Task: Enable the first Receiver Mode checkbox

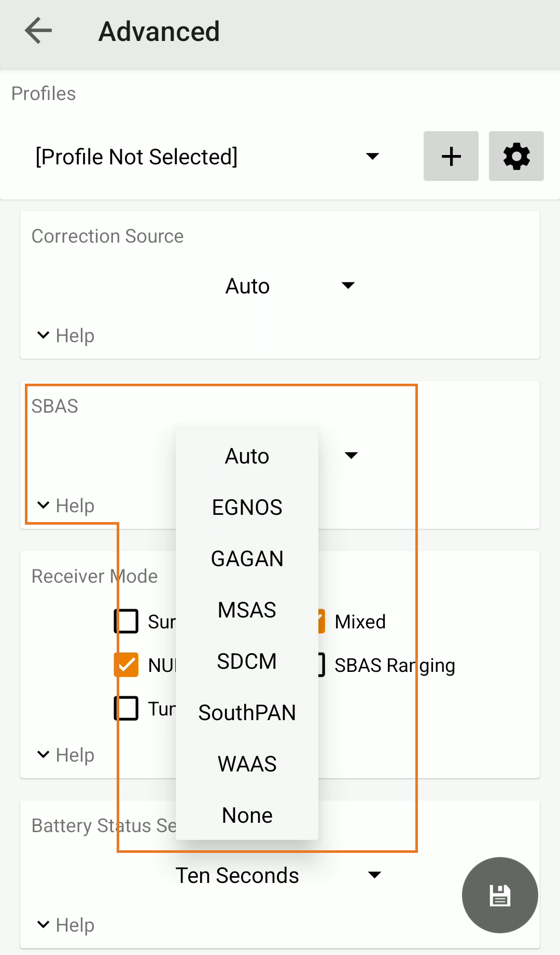Action: (126, 621)
